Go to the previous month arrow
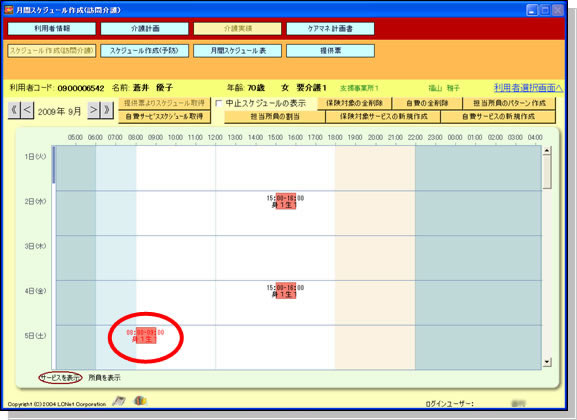The height and width of the screenshot is (420, 577). pyautogui.click(x=27, y=110)
